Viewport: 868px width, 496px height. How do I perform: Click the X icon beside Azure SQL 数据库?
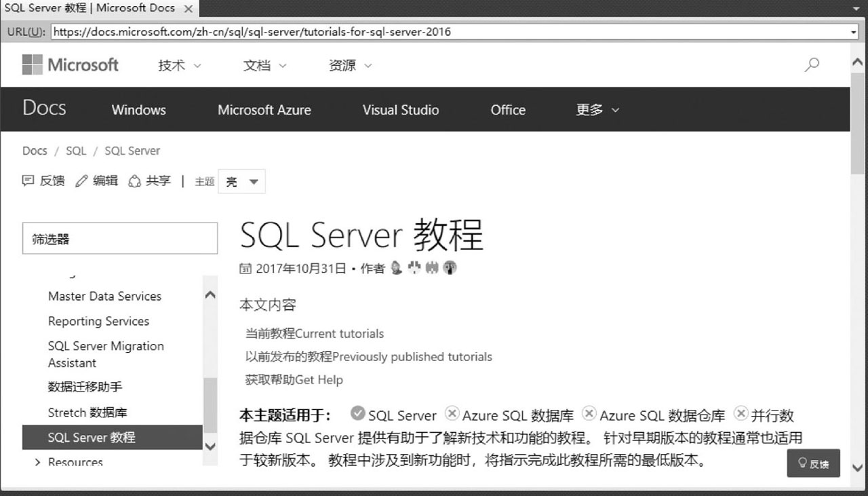pyautogui.click(x=452, y=413)
